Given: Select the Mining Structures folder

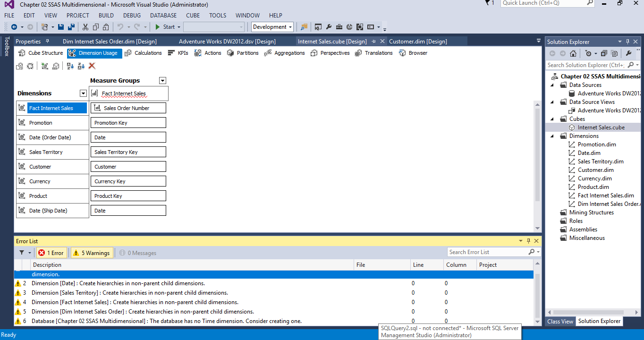Looking at the screenshot, I should click(x=587, y=212).
